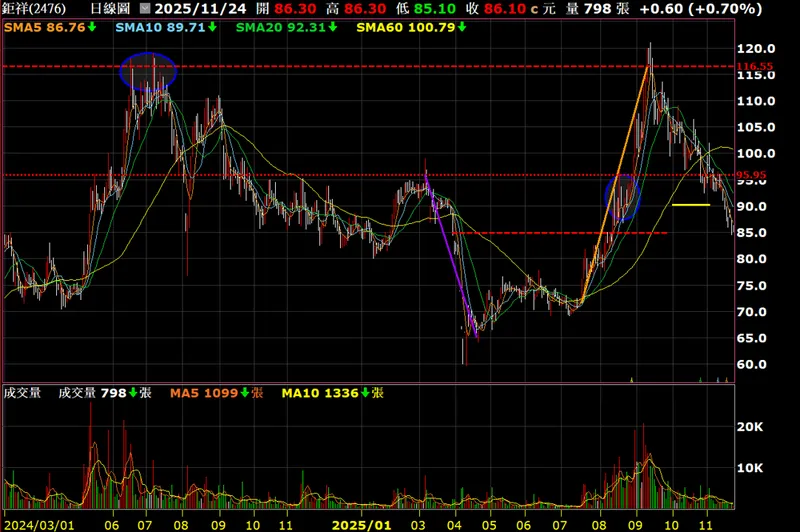The height and width of the screenshot is (532, 800).
Task: Click the 60.0 price axis label
Action: (752, 364)
